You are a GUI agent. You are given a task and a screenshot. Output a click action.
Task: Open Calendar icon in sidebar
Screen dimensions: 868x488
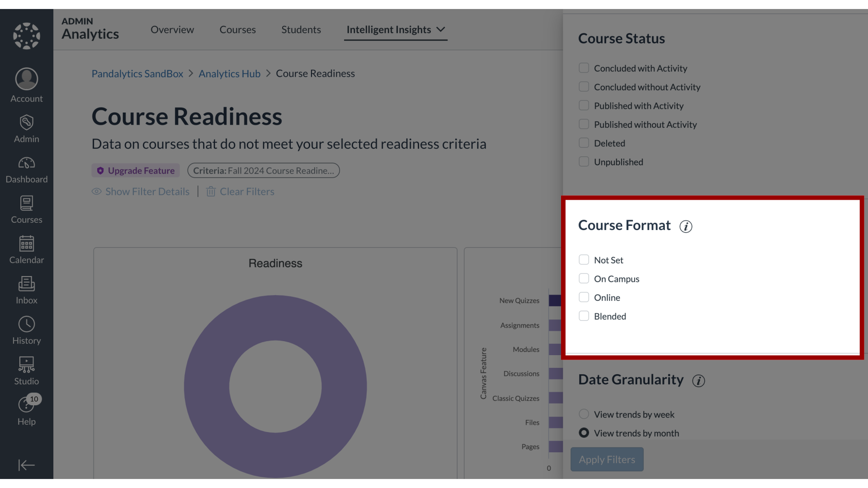(26, 244)
